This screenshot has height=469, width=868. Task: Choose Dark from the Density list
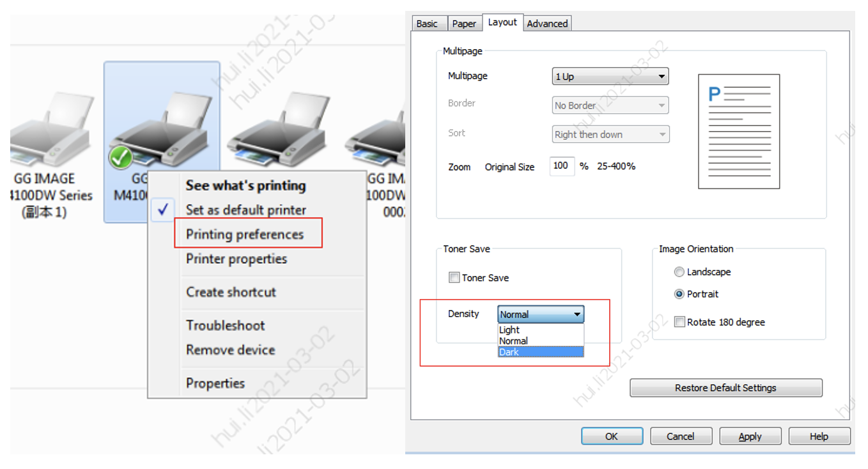tap(540, 352)
